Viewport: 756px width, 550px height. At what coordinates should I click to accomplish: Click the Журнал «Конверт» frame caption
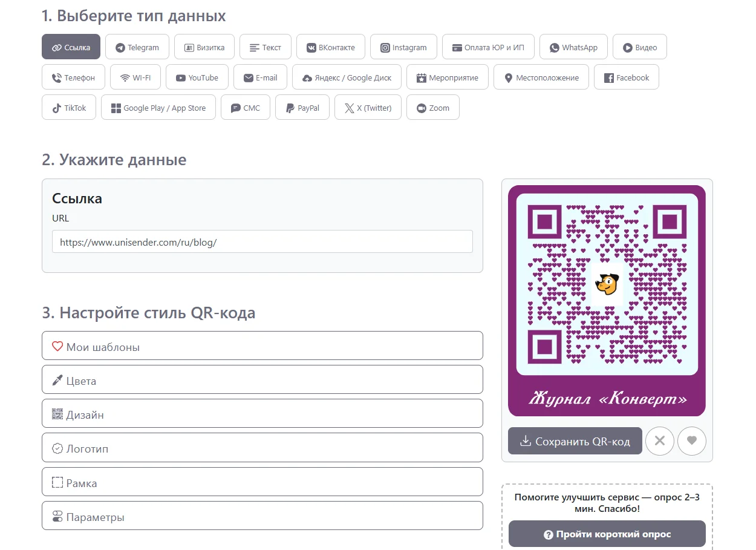click(x=608, y=398)
